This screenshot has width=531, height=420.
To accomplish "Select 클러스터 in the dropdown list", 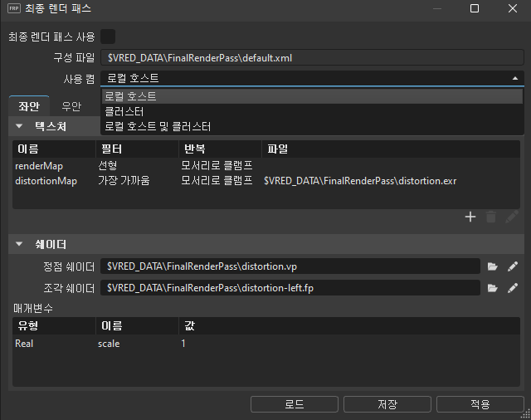I will [312, 111].
